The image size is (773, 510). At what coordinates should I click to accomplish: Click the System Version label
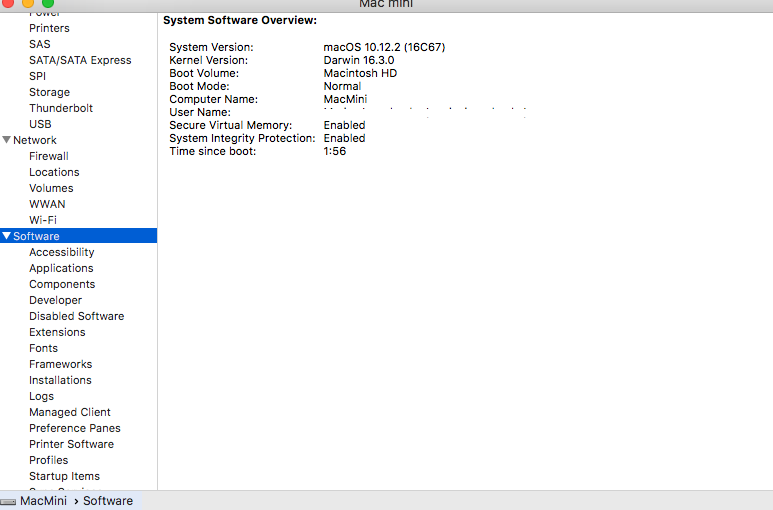(x=211, y=47)
